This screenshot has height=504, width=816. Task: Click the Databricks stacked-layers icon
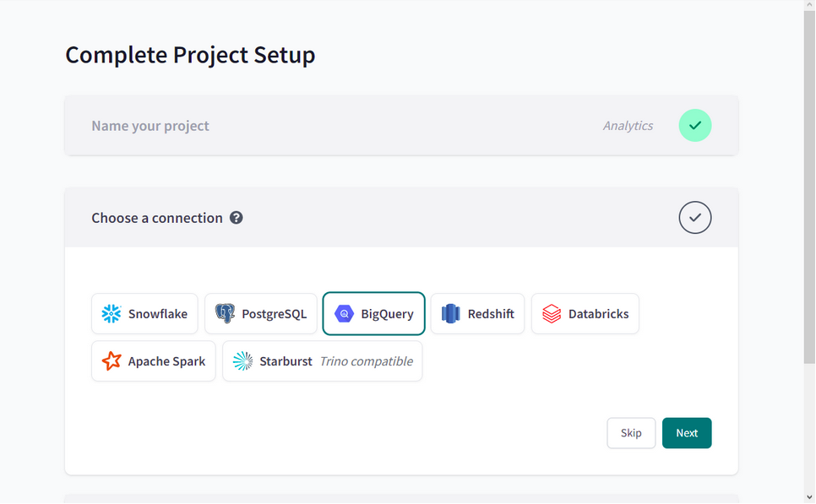coord(552,314)
